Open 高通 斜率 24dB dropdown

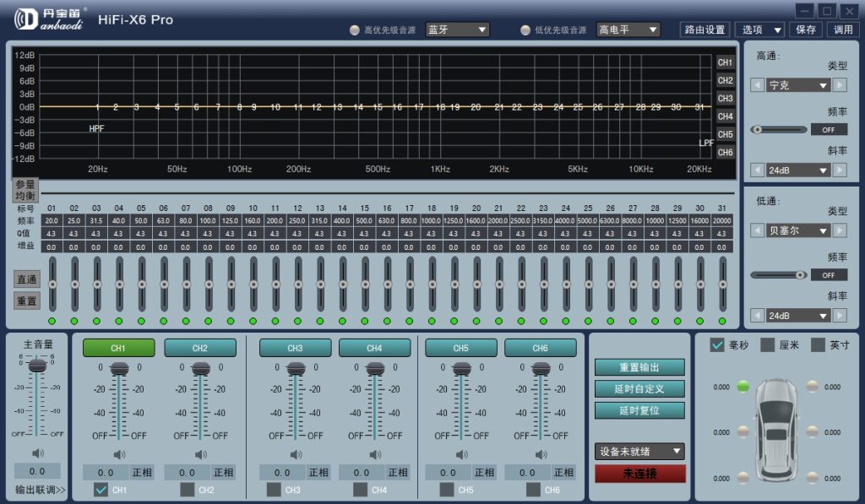(x=798, y=170)
